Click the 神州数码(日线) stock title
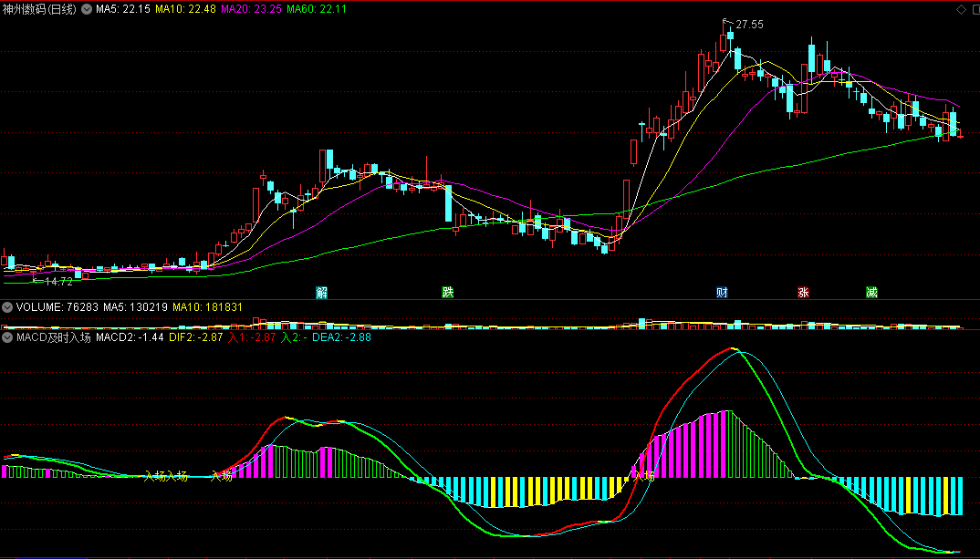980x559 pixels. coord(39,9)
